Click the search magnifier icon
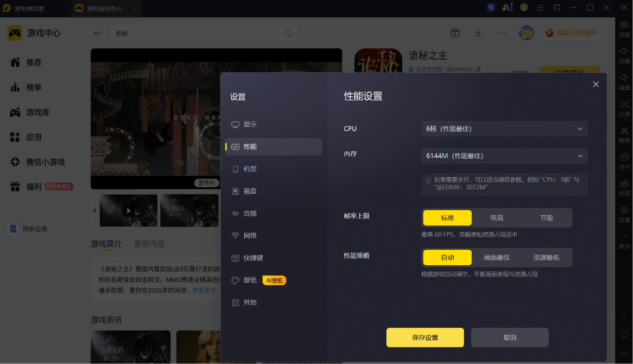Viewport: 633px width, 364px height. click(288, 33)
